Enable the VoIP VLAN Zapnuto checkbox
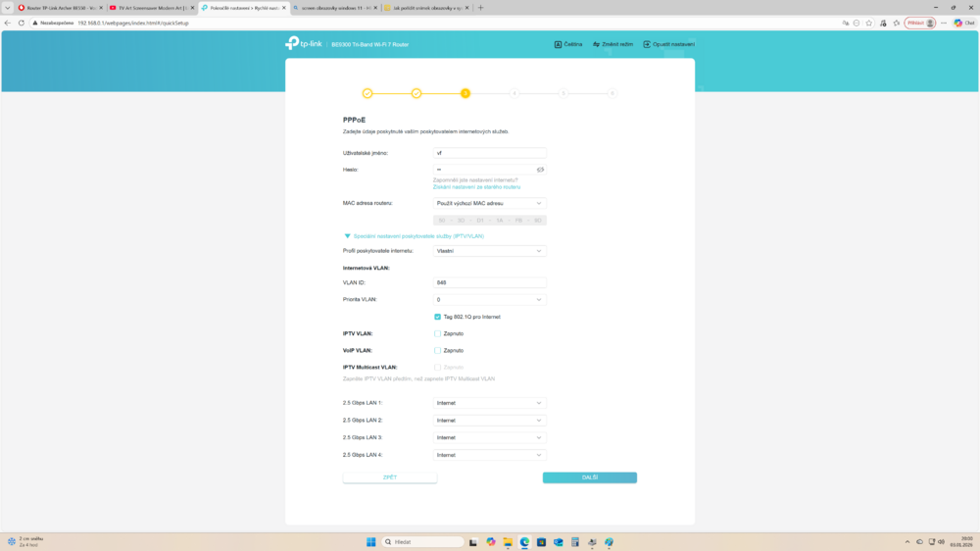This screenshot has width=980, height=551. coord(438,350)
